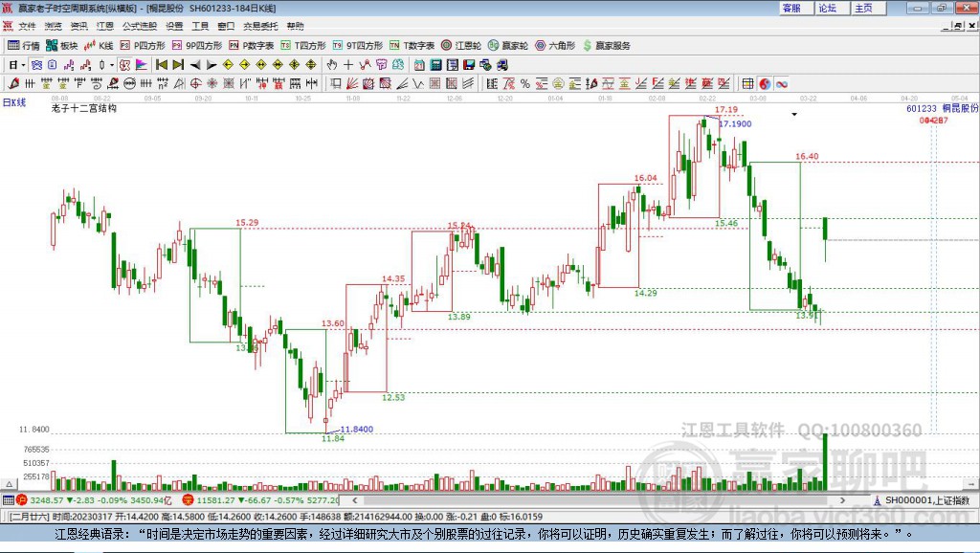Open the 资讯 menu
This screenshot has width=980, height=553.
[78, 26]
